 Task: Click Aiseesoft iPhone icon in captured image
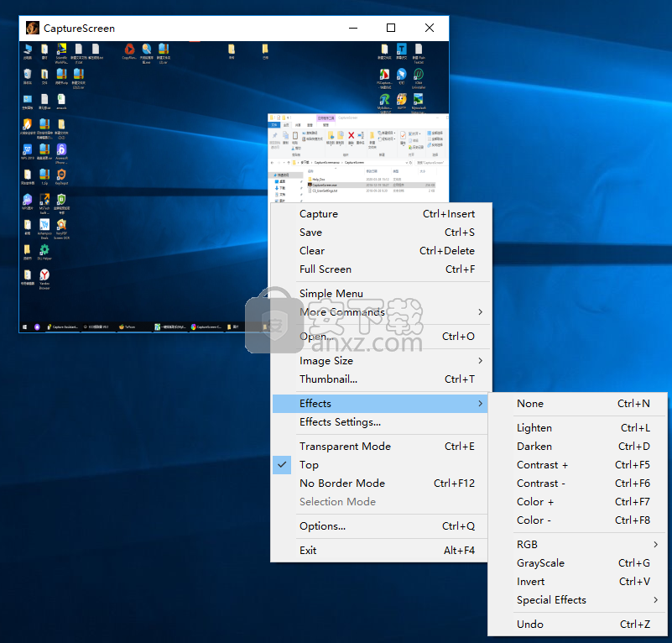click(x=61, y=149)
